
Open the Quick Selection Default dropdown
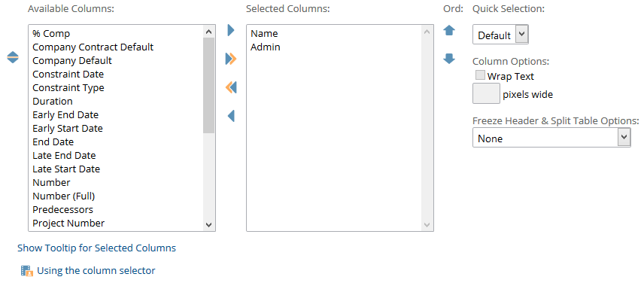(x=500, y=35)
